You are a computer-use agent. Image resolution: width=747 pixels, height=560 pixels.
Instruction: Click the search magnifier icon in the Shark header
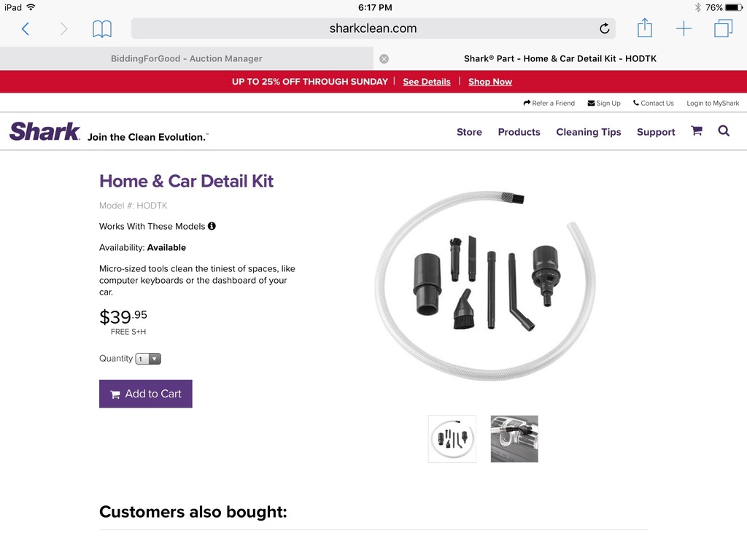(724, 131)
